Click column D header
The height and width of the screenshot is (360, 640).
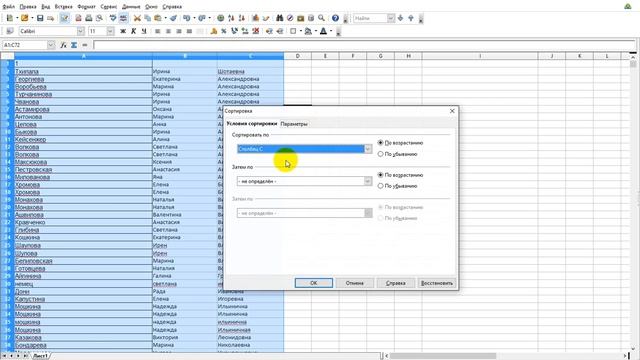click(x=298, y=56)
